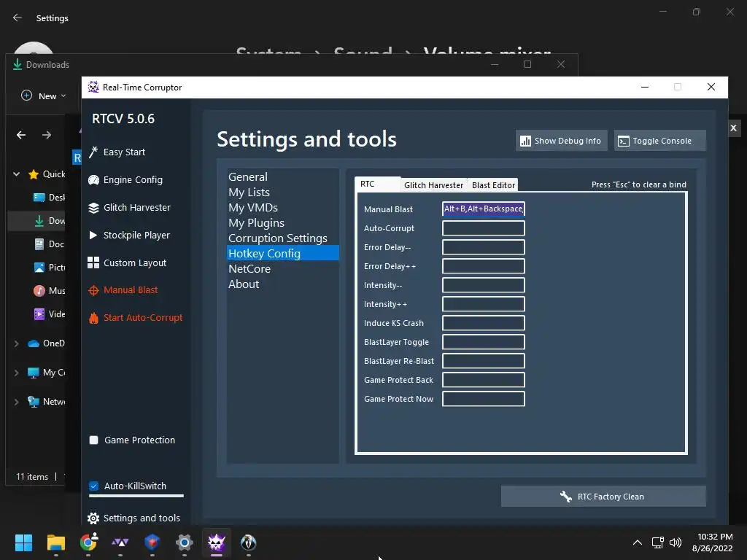Image resolution: width=747 pixels, height=560 pixels.
Task: Switch to RTC hotkey tab
Action: pyautogui.click(x=377, y=184)
